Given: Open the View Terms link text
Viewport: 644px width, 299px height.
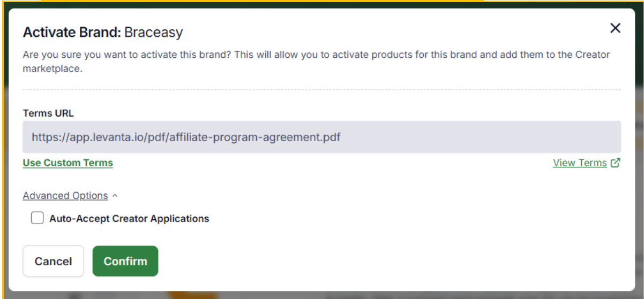Looking at the screenshot, I should pyautogui.click(x=580, y=163).
